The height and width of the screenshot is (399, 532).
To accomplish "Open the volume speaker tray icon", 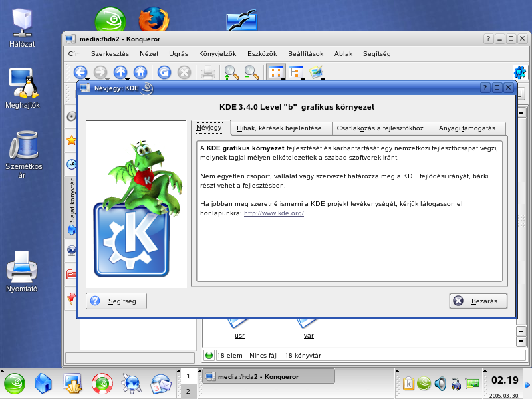I will (x=440, y=384).
